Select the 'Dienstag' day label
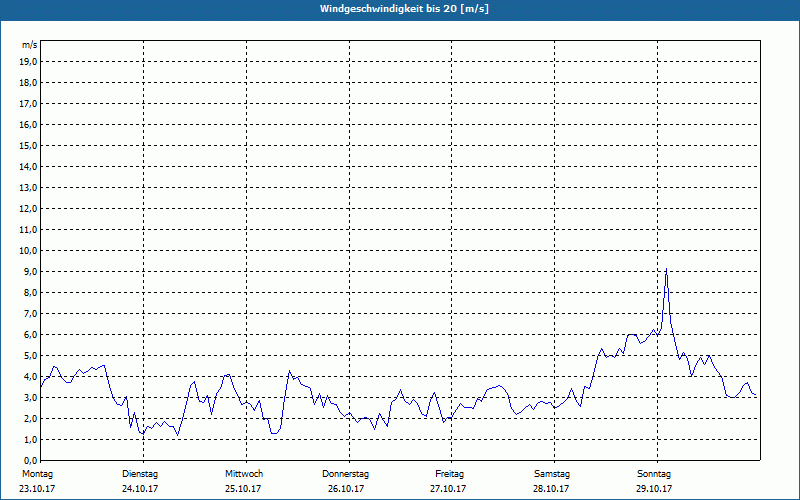 140,474
